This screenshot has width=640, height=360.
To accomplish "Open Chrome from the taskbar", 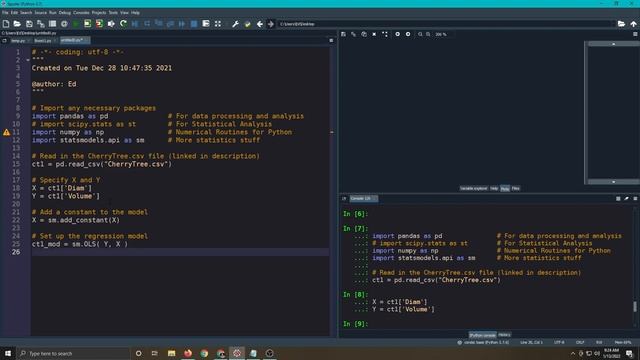I will click(204, 353).
